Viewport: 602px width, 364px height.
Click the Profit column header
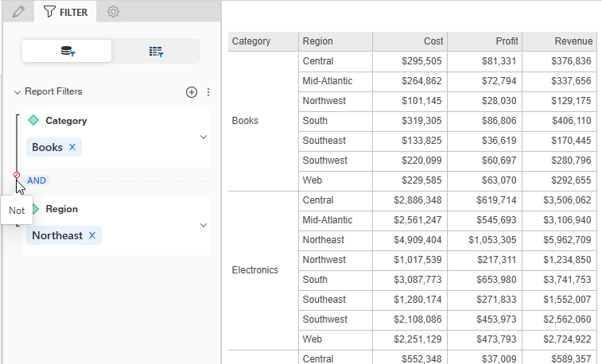484,41
